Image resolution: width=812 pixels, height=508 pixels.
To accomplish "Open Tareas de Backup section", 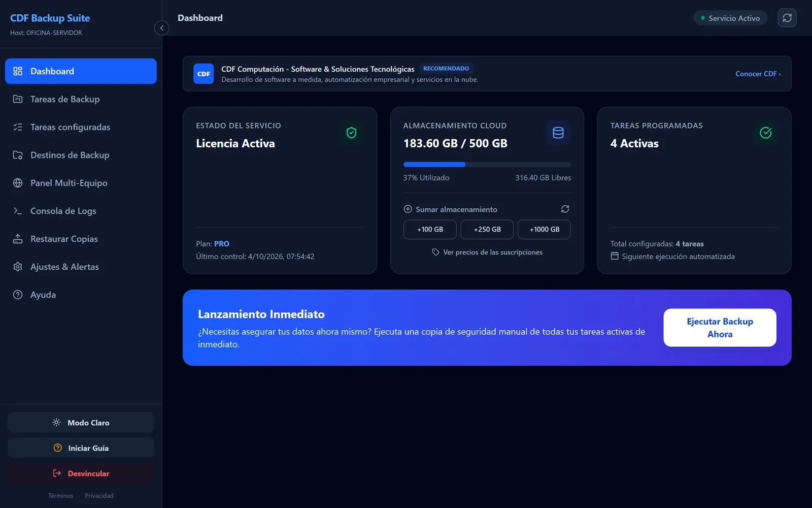I will coord(81,99).
